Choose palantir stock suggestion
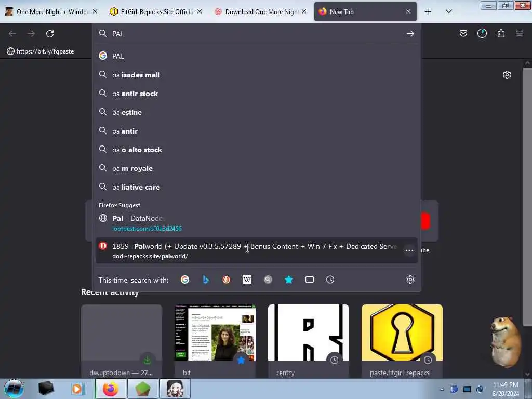532x399 pixels. point(257,94)
